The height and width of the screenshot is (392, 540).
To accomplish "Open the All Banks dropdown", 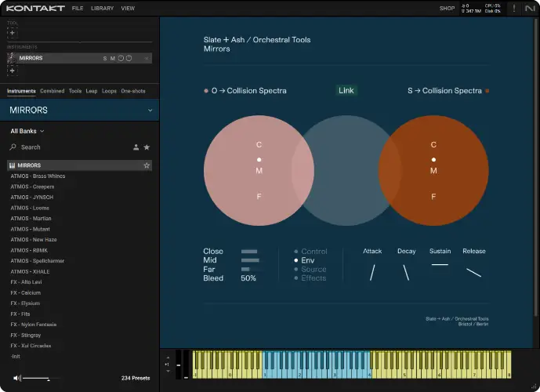I will [x=27, y=131].
